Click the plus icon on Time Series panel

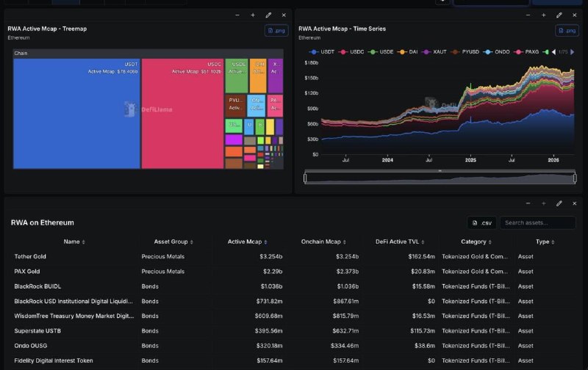(x=544, y=15)
